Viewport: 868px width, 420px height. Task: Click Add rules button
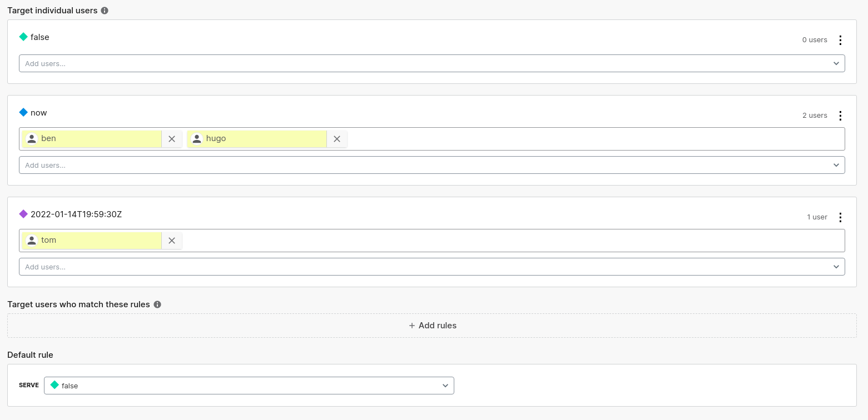click(432, 326)
